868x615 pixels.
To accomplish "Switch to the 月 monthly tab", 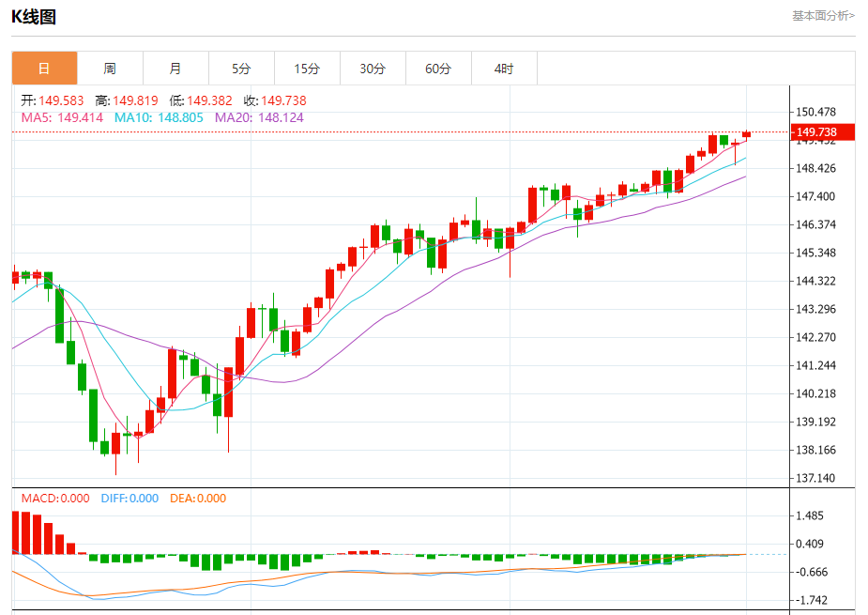I will coord(175,69).
